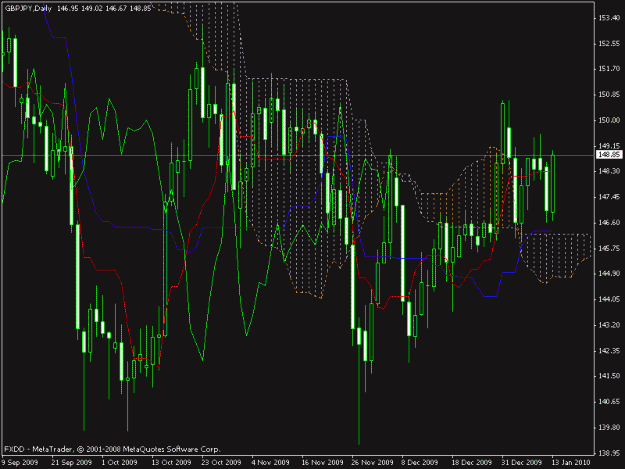
Task: Click the 16 Nov 2009 date label
Action: click(x=322, y=462)
